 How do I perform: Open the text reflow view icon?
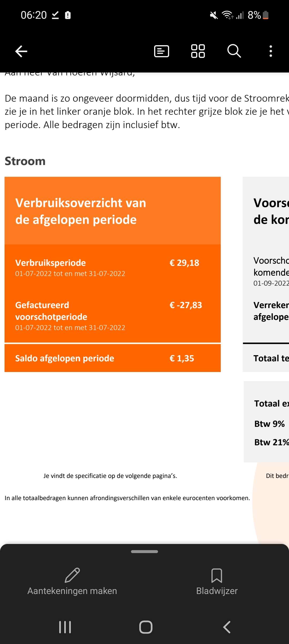(162, 51)
